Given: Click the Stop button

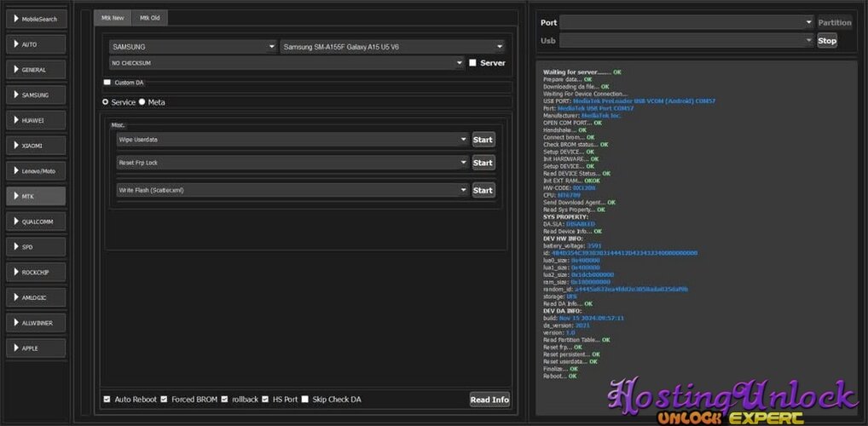Looking at the screenshot, I should tap(827, 40).
